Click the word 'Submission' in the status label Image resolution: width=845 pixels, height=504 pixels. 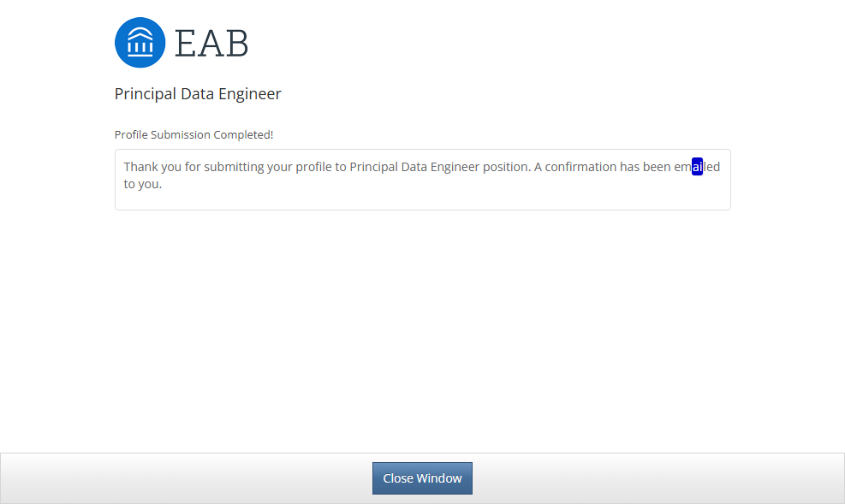[180, 135]
